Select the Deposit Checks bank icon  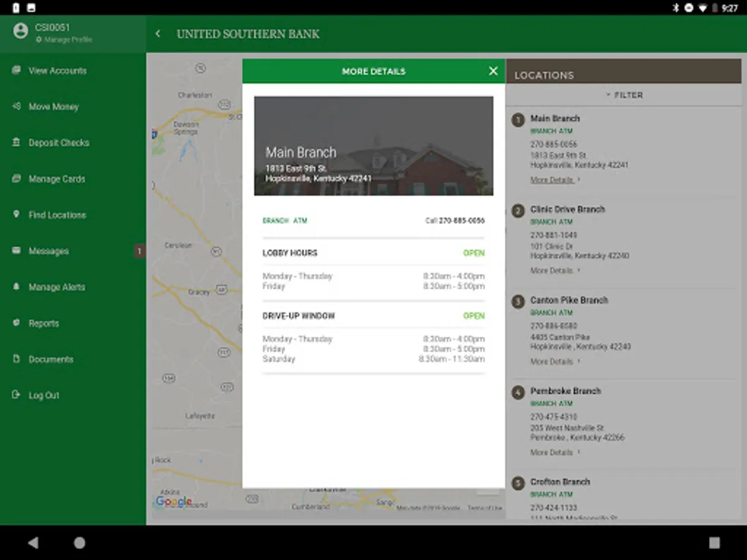(16, 142)
